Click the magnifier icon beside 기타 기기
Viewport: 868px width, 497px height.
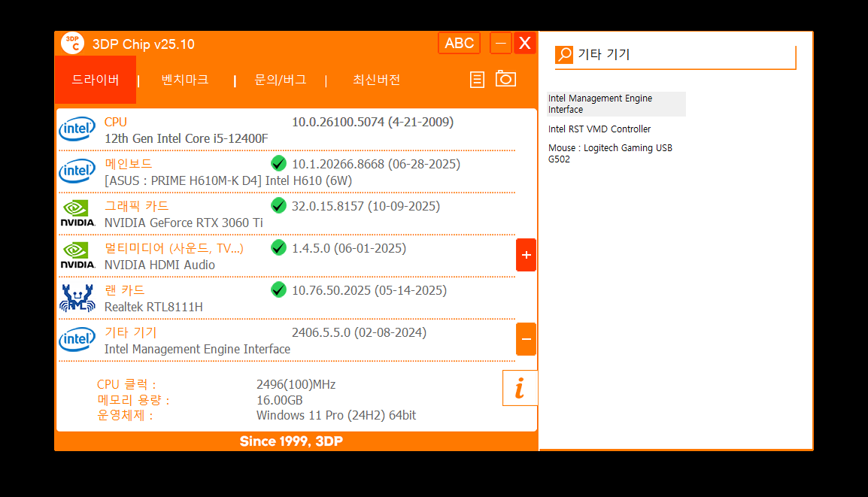point(564,55)
